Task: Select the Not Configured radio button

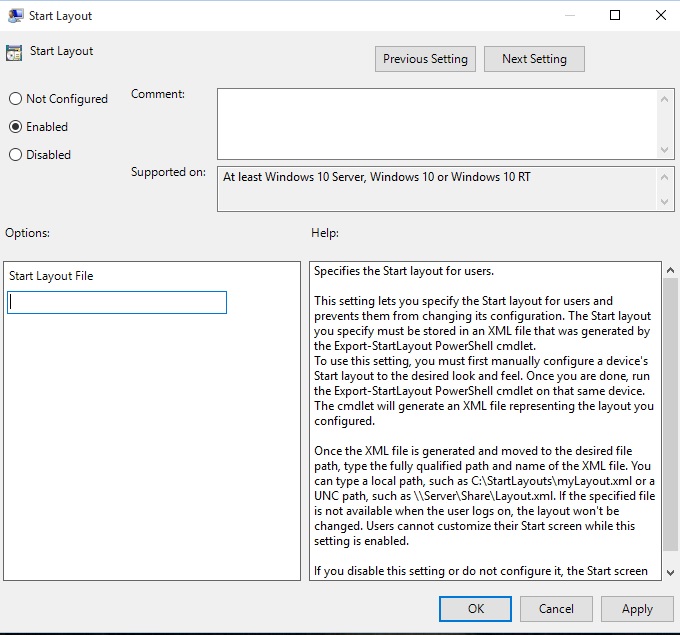Action: (15, 99)
